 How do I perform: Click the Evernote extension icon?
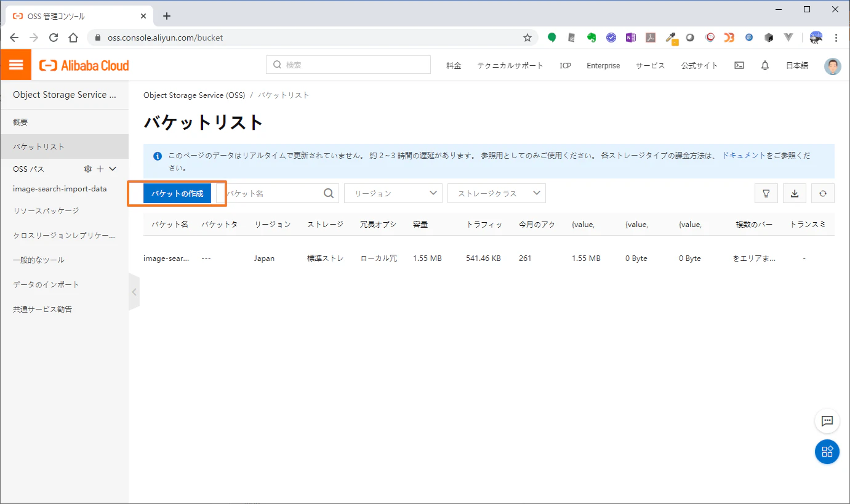point(591,38)
